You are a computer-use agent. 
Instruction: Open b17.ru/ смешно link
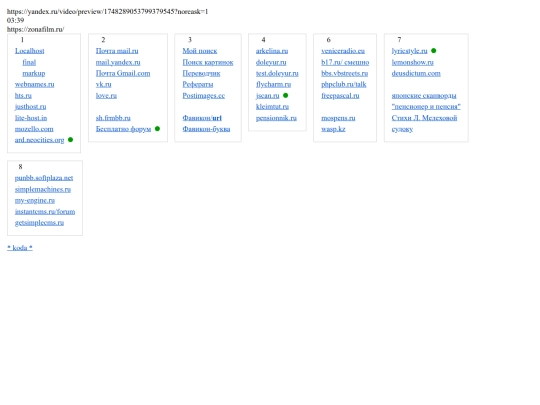point(345,62)
